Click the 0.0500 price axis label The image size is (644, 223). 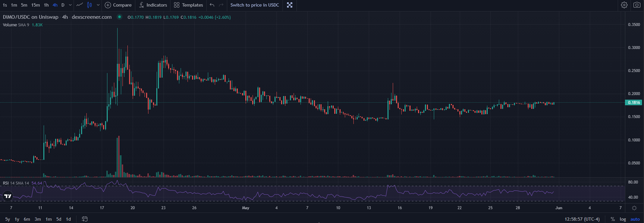pyautogui.click(x=633, y=163)
